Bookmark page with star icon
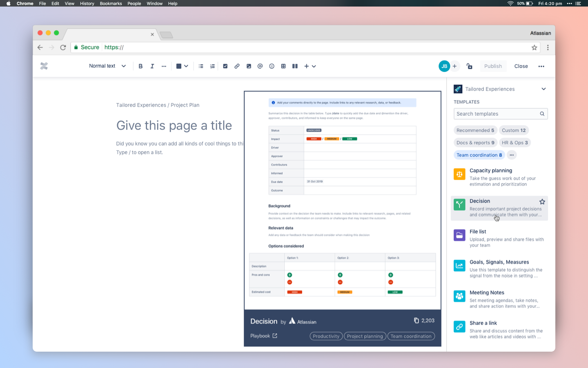The width and height of the screenshot is (588, 368). pyautogui.click(x=534, y=47)
